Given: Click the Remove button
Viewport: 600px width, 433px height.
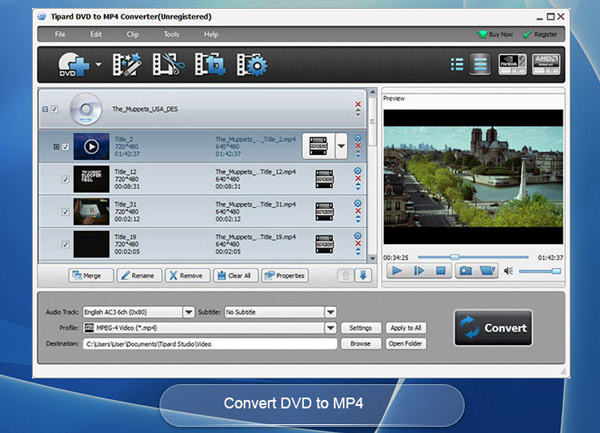Looking at the screenshot, I should click(x=188, y=275).
